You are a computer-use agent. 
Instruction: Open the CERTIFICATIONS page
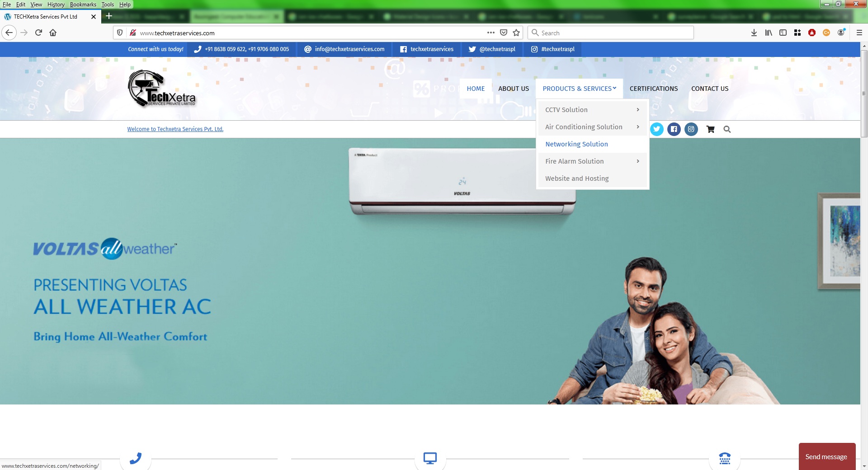click(x=654, y=89)
